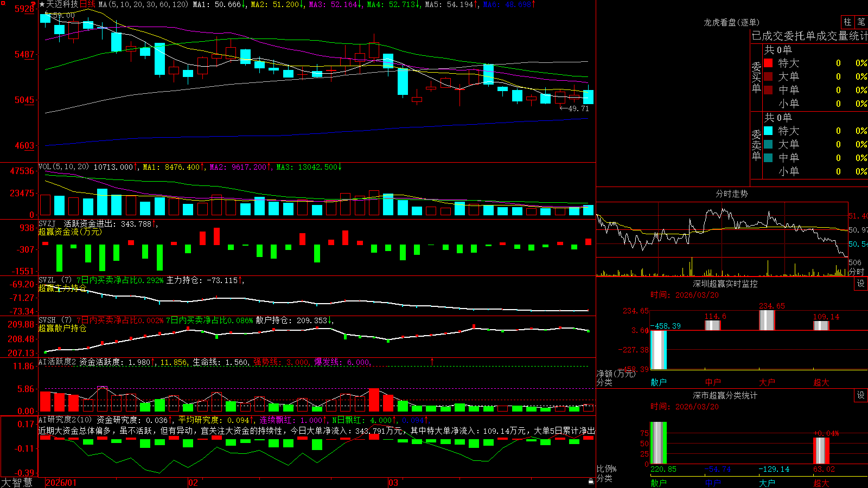Viewport: 868px width, 488px height.
Task: Click the intraday price line chart
Action: tap(722, 230)
